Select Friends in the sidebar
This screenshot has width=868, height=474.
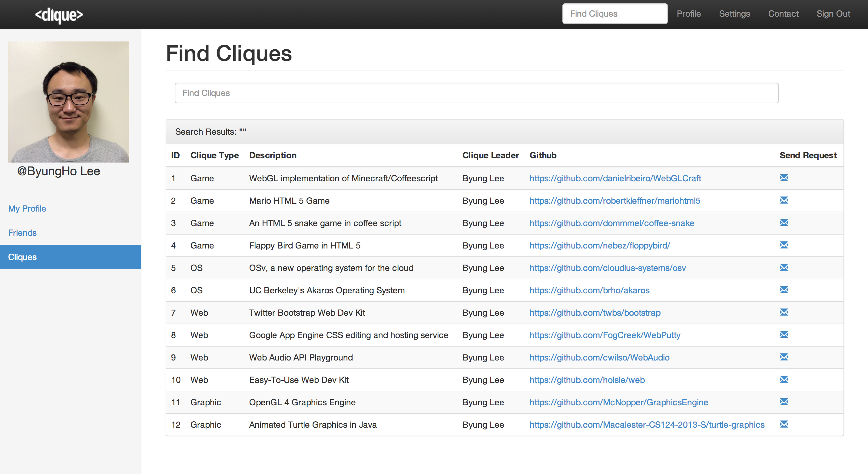(22, 233)
